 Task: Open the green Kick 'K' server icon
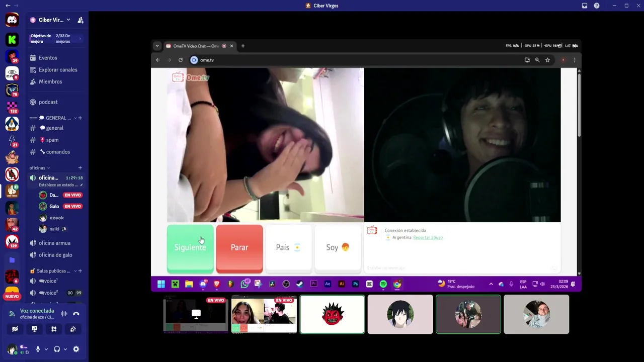pos(12,39)
